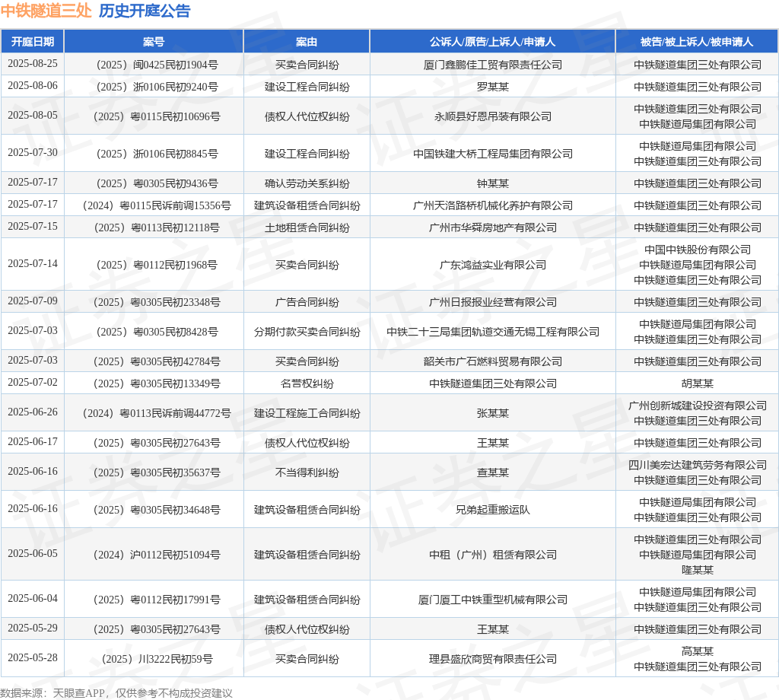This screenshot has height=700, width=779.
Task: Click the 广告合同纠纷 cause cell
Action: [x=307, y=302]
